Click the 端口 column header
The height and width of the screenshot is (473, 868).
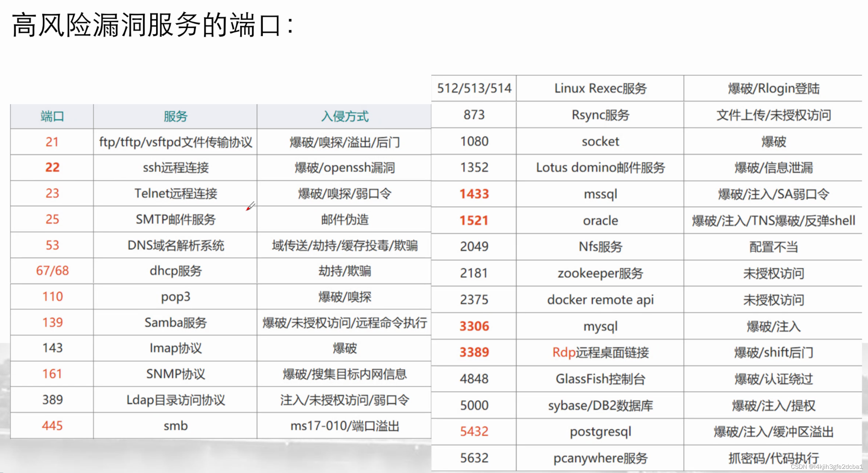tap(52, 116)
